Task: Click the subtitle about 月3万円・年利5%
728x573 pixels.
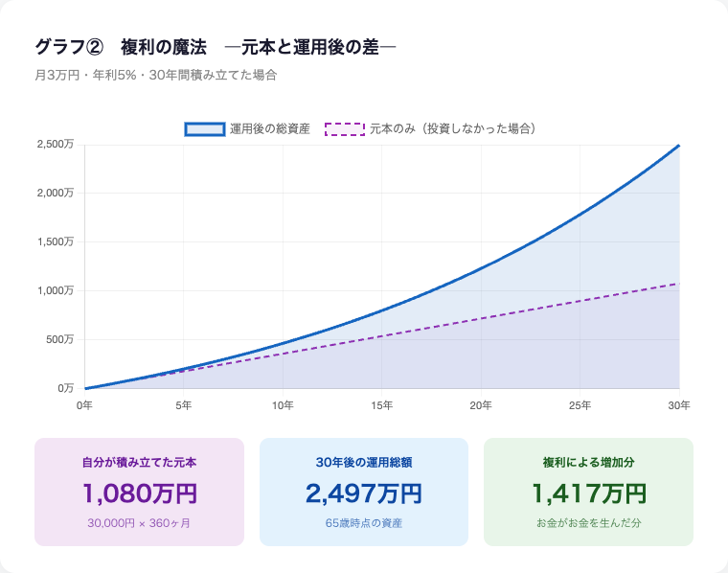Action: pos(156,75)
